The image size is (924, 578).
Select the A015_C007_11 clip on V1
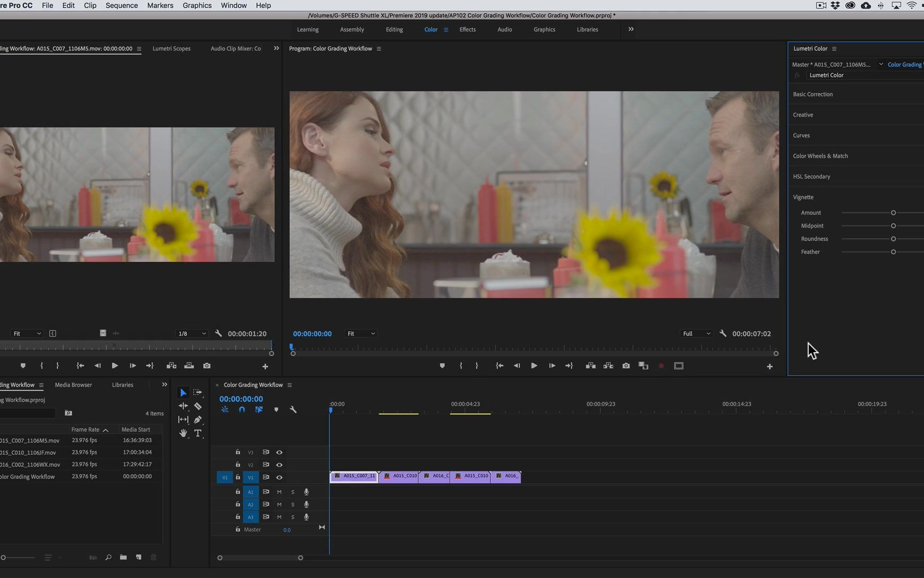[354, 476]
